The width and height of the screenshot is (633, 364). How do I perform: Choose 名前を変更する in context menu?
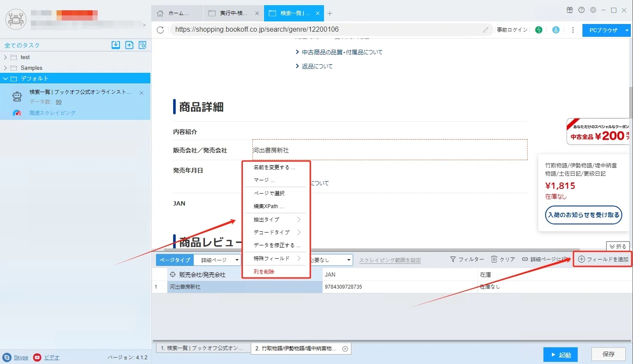(274, 167)
